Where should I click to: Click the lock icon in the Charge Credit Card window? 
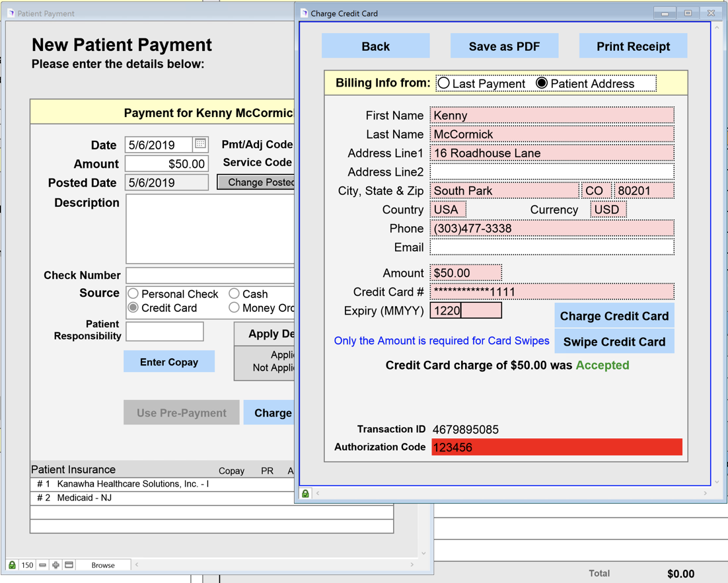pyautogui.click(x=305, y=494)
